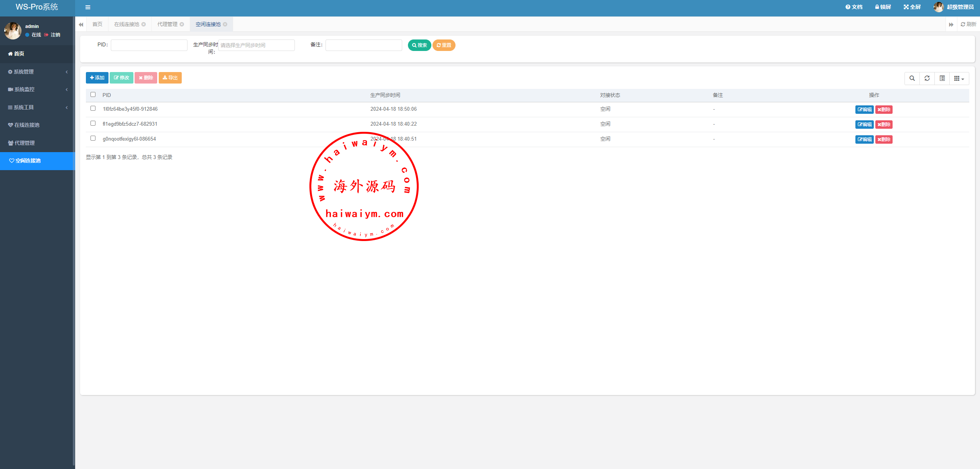The image size is (980, 469).
Task: Select the row 1l0fz64be3y45f0-912846 checkbox
Action: [x=93, y=108]
